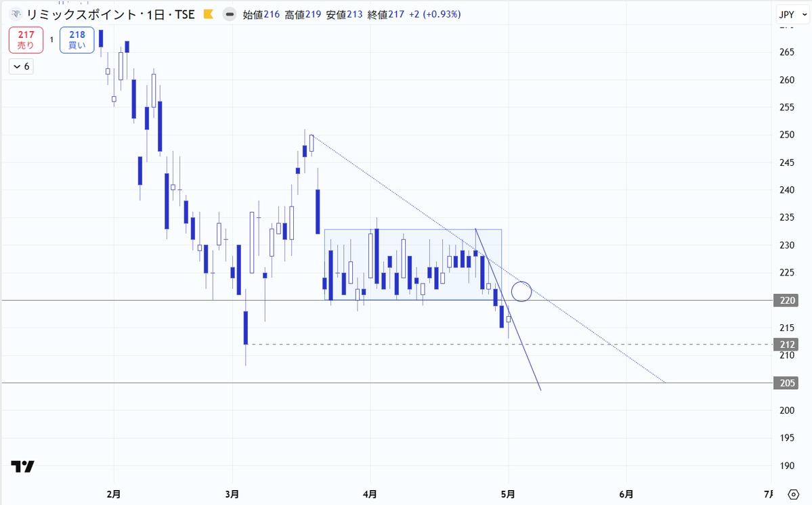Click the 235 price scale label

coord(787,217)
